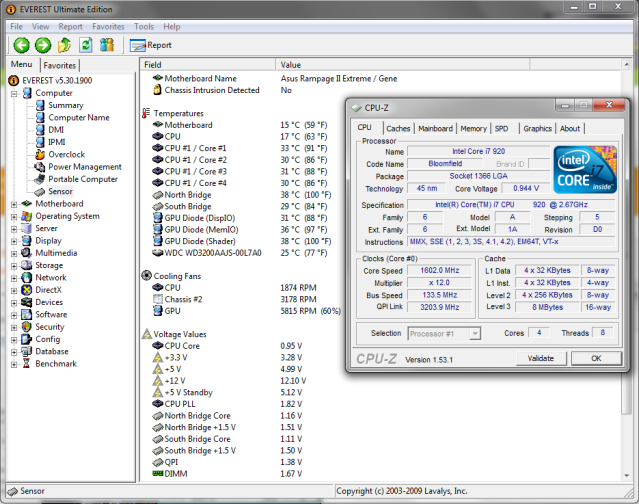Expand the Config tree node
This screenshot has width=639, height=504.
tap(14, 339)
